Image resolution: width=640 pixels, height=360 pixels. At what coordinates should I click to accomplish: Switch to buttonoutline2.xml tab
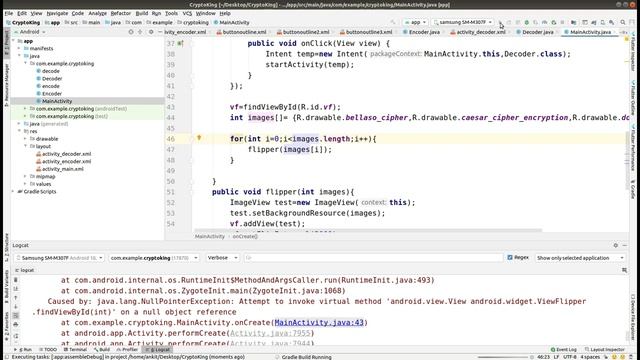(306, 32)
